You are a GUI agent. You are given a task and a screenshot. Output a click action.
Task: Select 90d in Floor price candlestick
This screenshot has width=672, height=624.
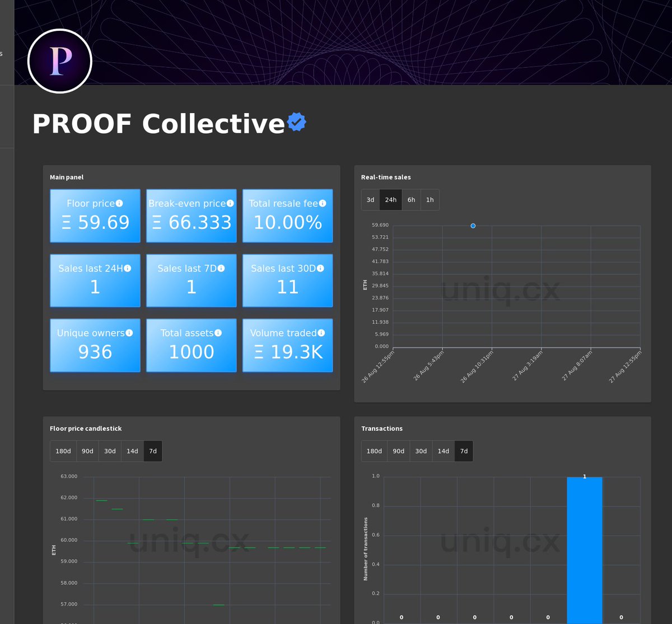pyautogui.click(x=88, y=451)
